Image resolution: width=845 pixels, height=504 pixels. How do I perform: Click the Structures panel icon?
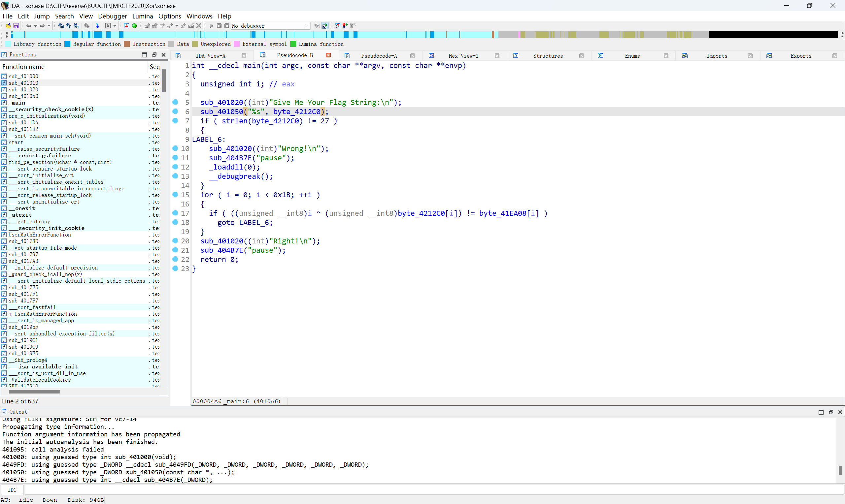(515, 56)
